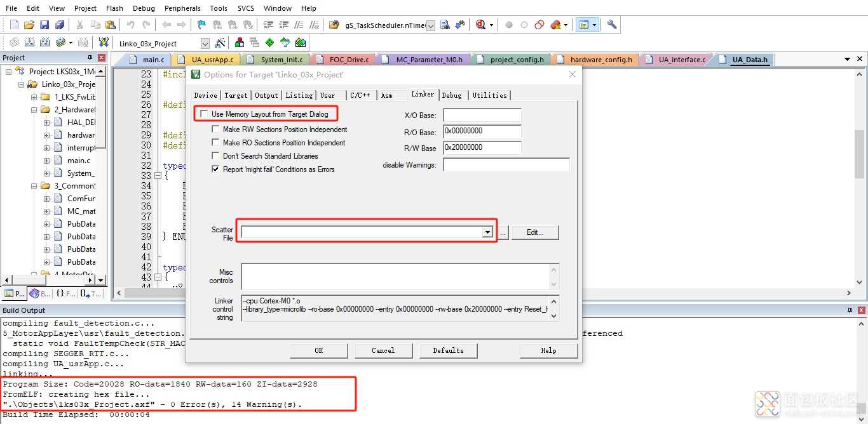Kill all breakpoints in the toolbar
The image size is (868, 424).
(557, 25)
